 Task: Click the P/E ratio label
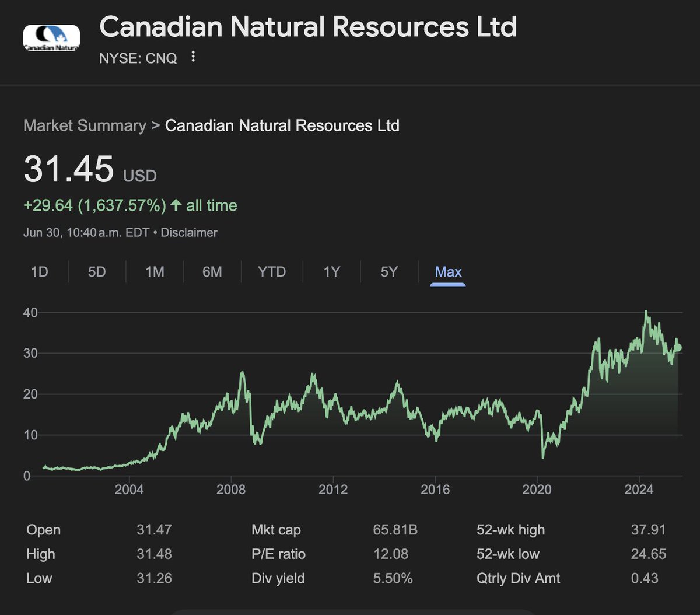pyautogui.click(x=278, y=554)
